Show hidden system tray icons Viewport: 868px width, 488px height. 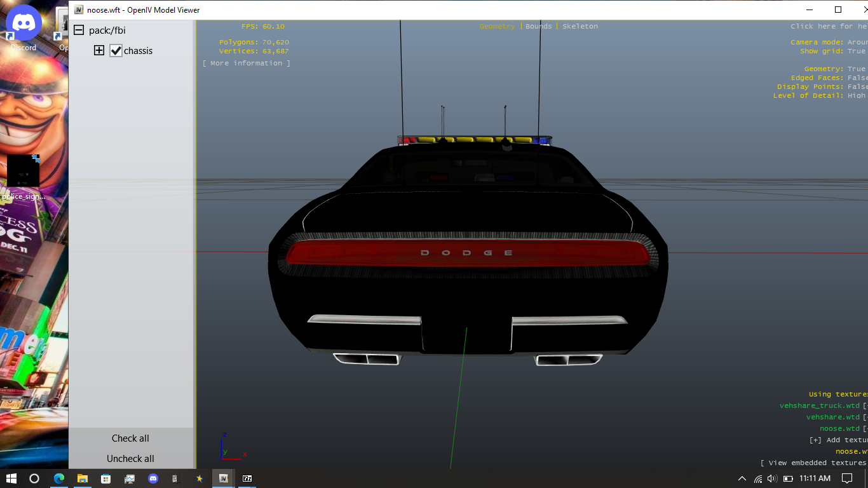tap(742, 478)
